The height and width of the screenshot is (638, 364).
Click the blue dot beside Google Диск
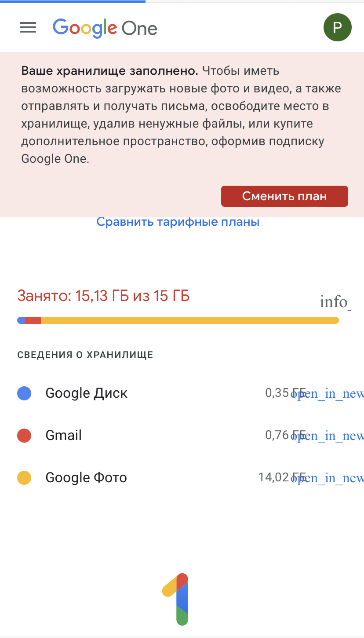[24, 393]
